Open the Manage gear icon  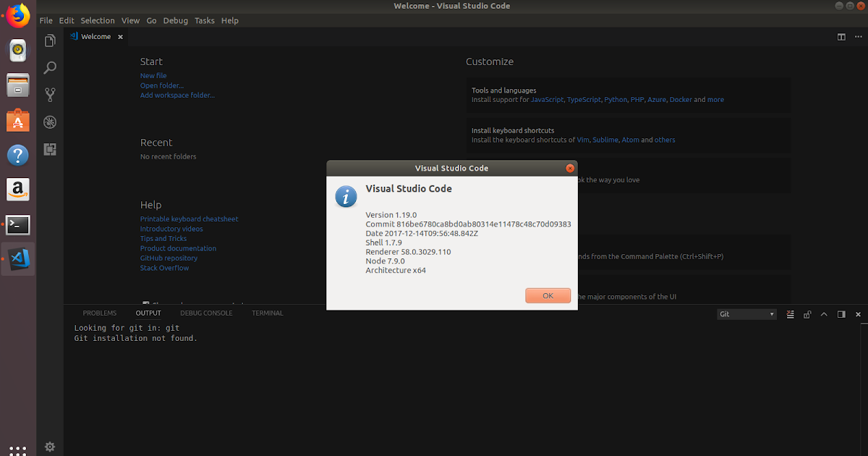tap(50, 447)
